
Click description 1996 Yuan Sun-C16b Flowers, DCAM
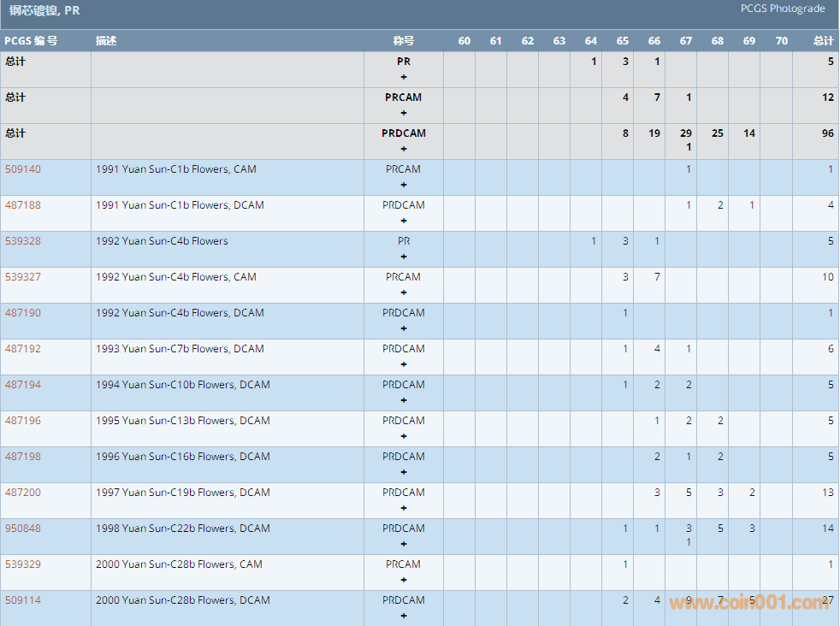point(182,457)
